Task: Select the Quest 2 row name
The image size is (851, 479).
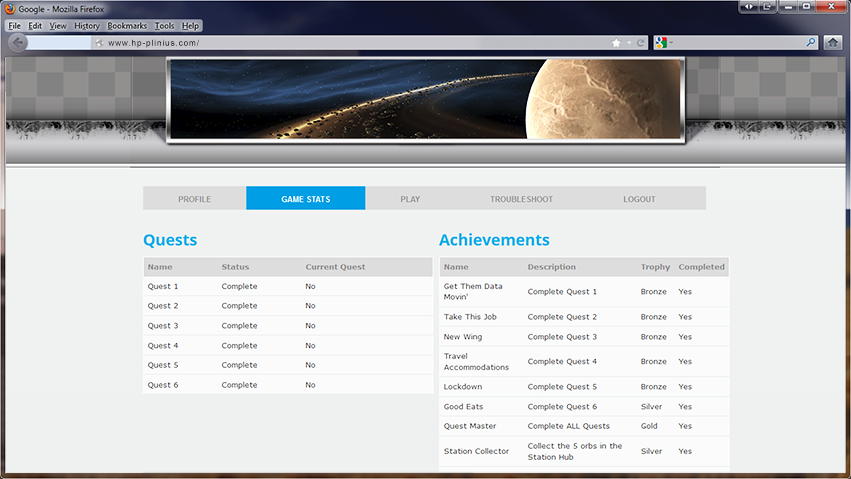Action: (x=163, y=306)
